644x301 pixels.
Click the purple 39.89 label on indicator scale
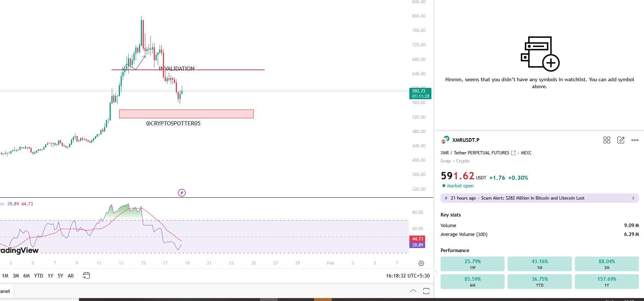pyautogui.click(x=417, y=245)
